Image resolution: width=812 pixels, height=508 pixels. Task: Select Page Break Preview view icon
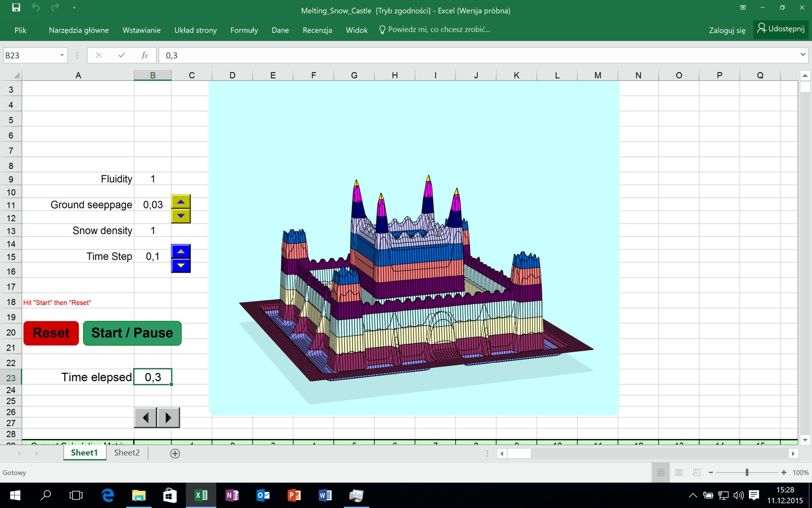[x=697, y=472]
